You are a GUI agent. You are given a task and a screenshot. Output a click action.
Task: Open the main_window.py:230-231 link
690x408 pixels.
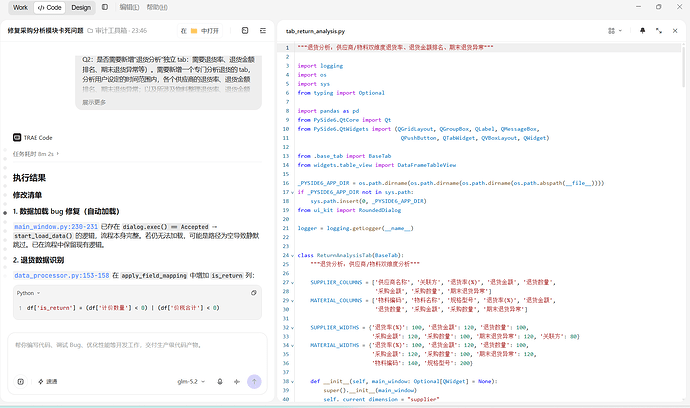pos(56,227)
